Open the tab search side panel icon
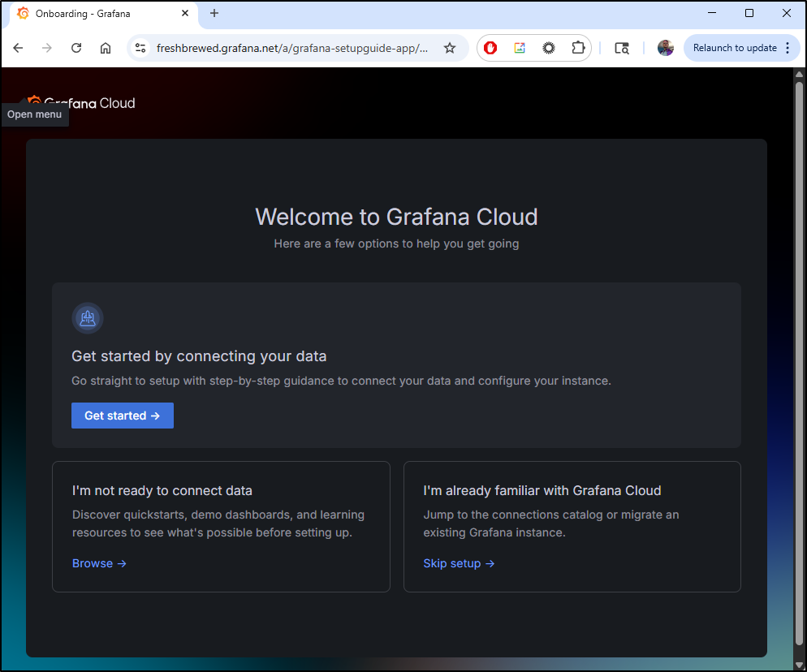 click(622, 48)
